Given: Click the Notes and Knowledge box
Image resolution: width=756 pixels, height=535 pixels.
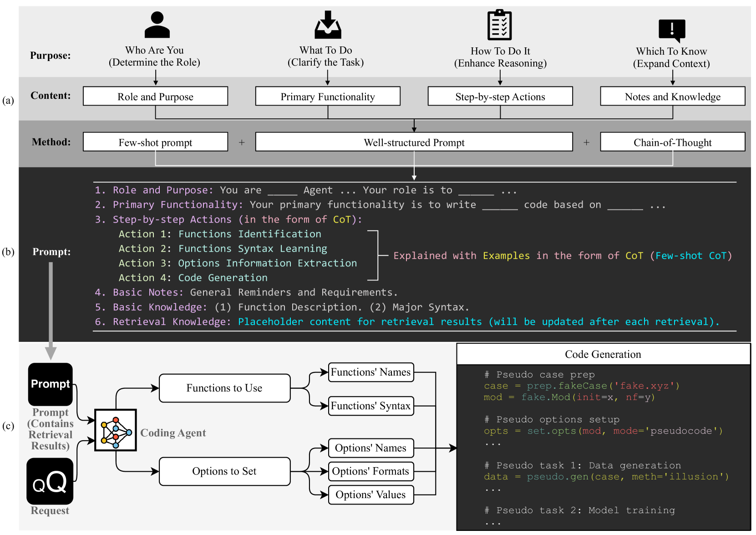Looking at the screenshot, I should point(672,97).
